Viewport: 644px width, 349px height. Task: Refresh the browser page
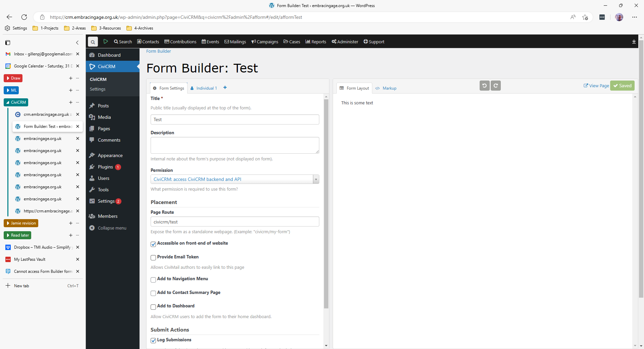(24, 17)
